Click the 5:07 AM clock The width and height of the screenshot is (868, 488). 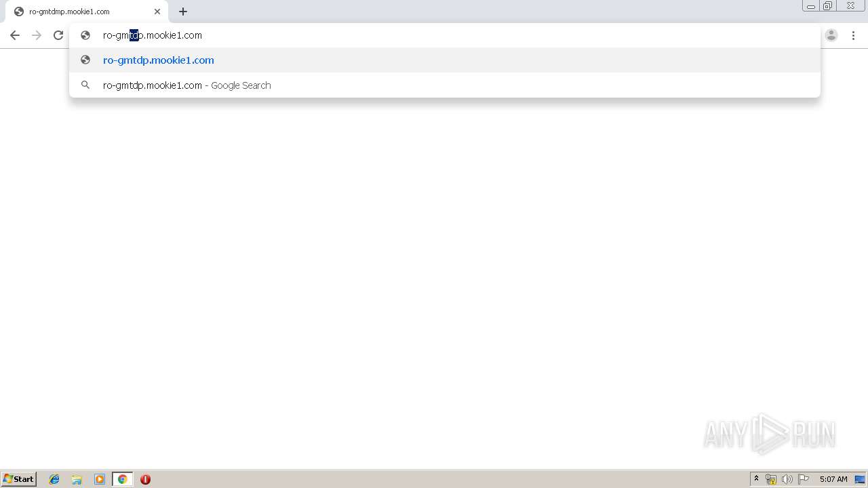[x=833, y=479]
